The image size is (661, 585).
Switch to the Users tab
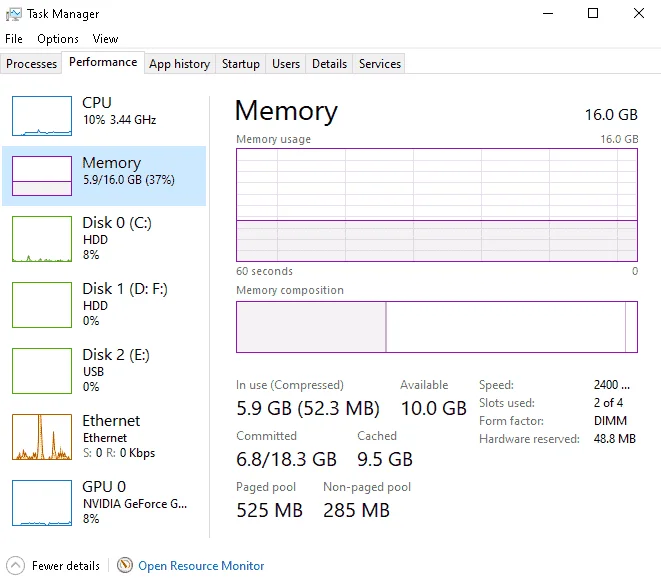286,64
